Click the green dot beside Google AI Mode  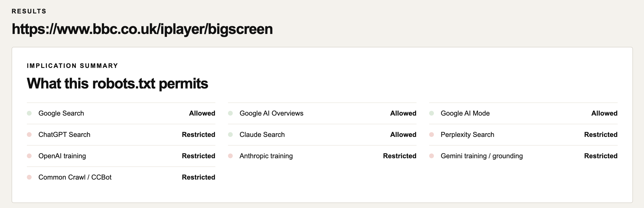click(x=432, y=113)
